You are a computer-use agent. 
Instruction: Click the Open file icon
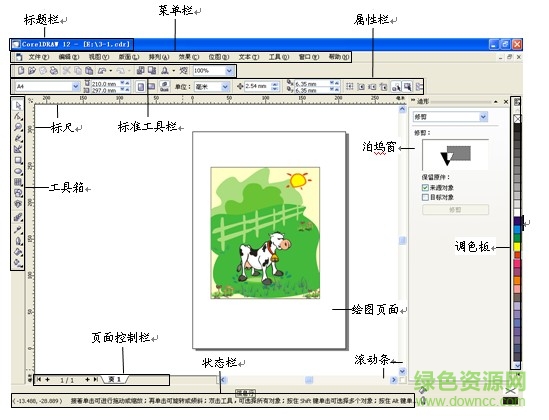click(x=32, y=71)
